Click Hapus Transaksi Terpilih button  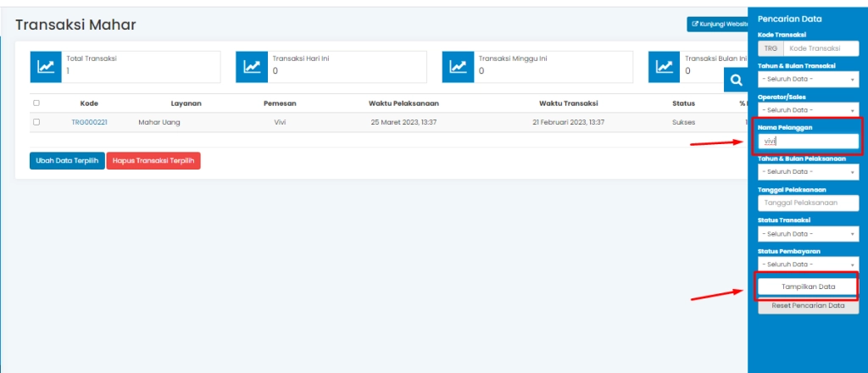pos(153,160)
